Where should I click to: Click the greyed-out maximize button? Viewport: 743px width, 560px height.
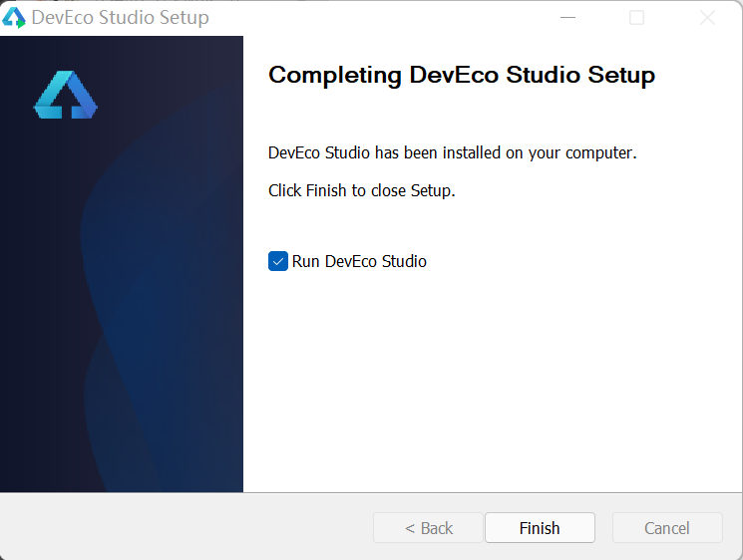(636, 18)
